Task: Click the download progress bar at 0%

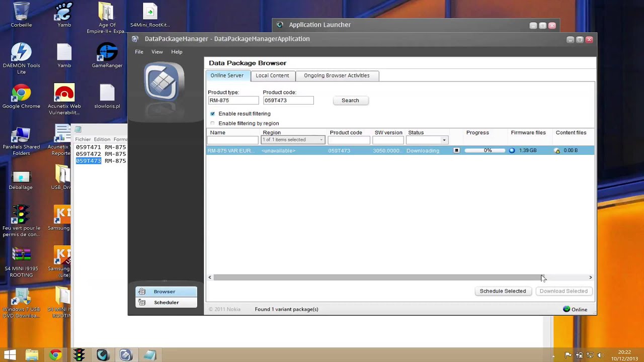Action: pos(485,150)
